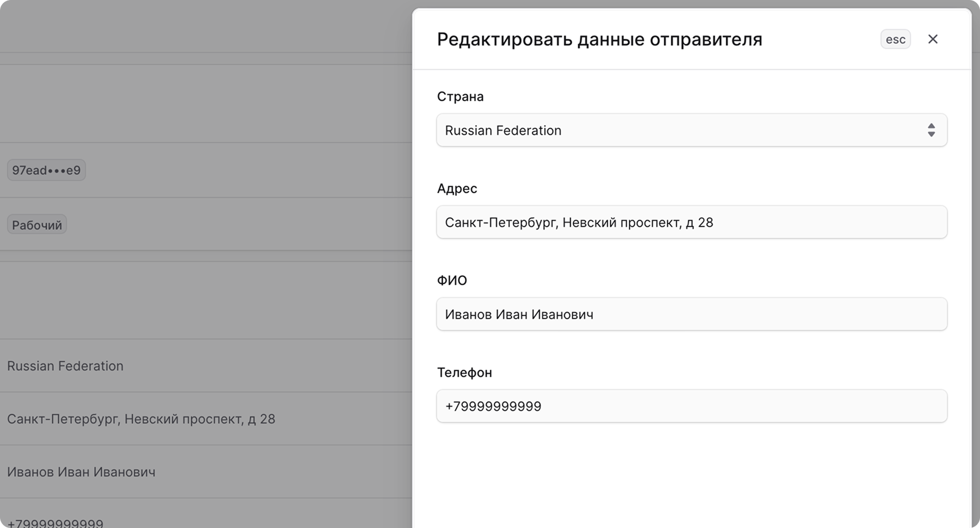Select the Адрес address input field
This screenshot has height=528, width=980.
pos(691,222)
